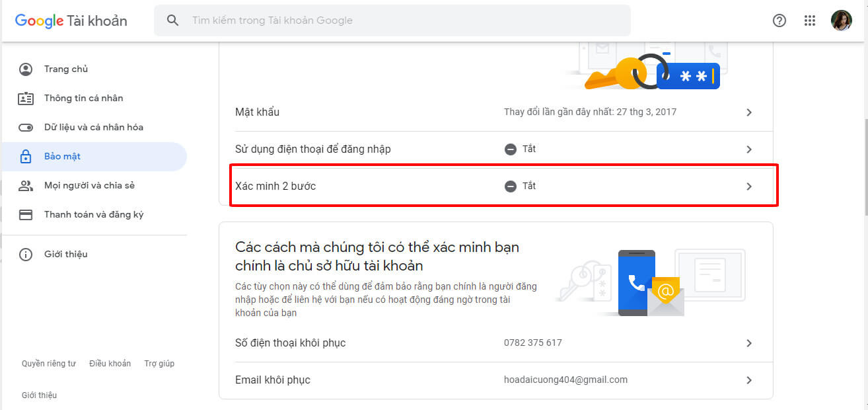Click the search magnifier icon
This screenshot has height=410, width=868.
[x=173, y=20]
